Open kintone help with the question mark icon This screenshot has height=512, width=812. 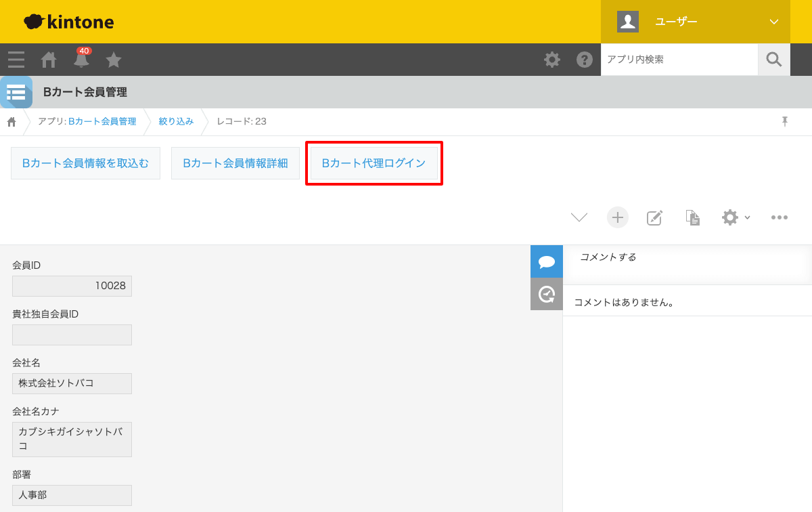585,60
